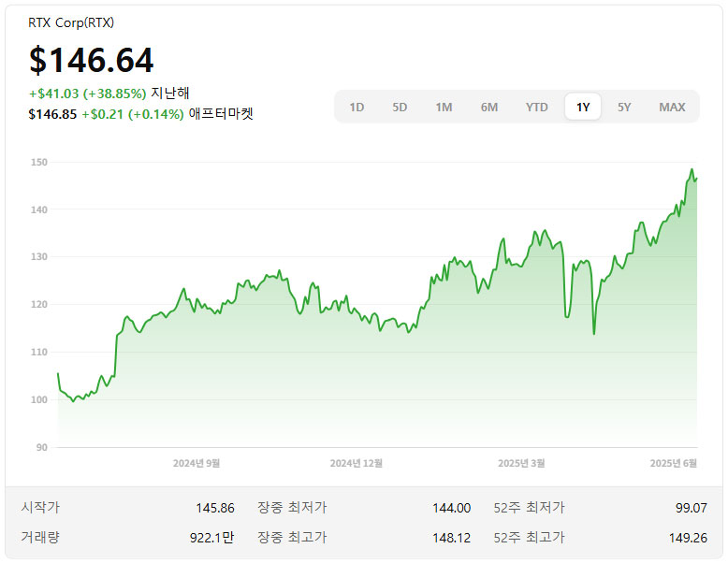Show the 5Y price history
The image size is (728, 563).
(624, 108)
